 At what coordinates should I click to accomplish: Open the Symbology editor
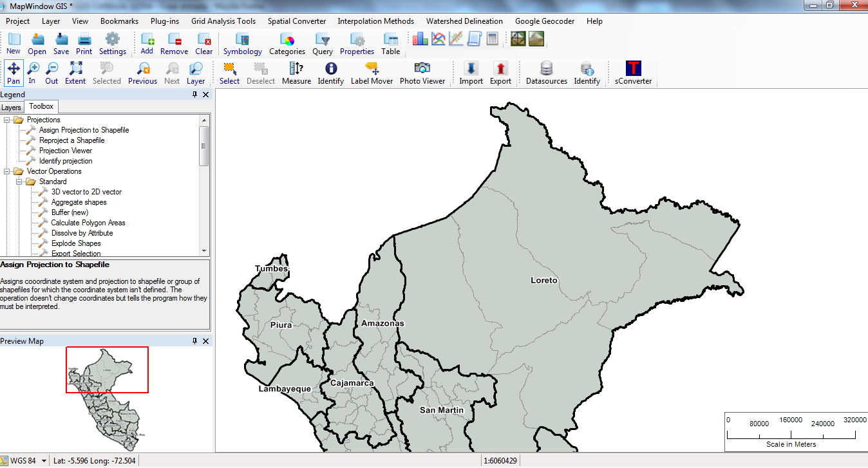point(242,42)
